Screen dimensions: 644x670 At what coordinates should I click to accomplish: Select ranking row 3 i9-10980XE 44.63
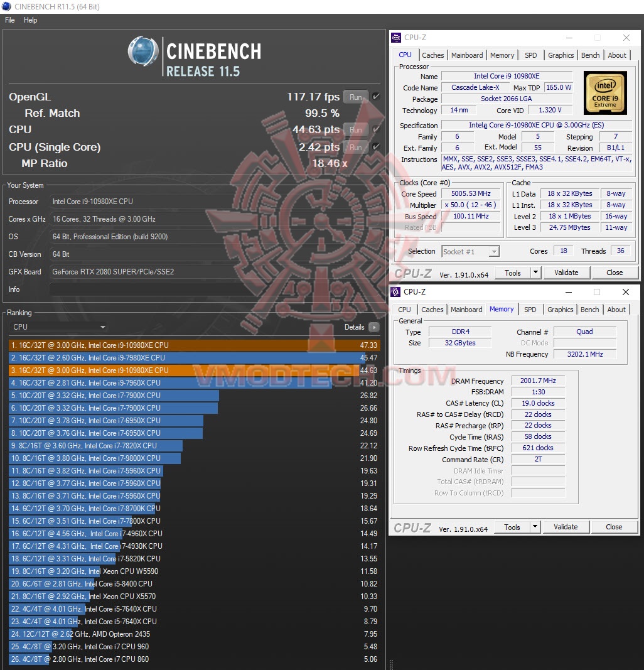pyautogui.click(x=195, y=370)
